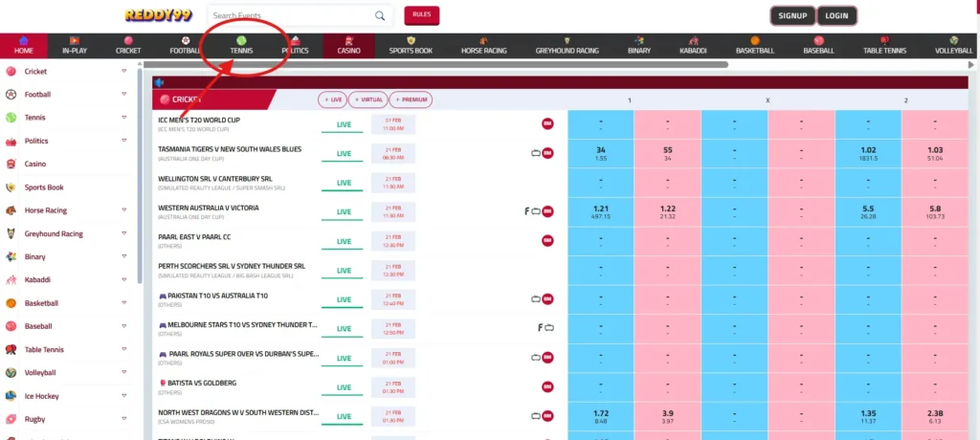
Task: Click the magnifier icon in the search box
Action: pos(380,15)
